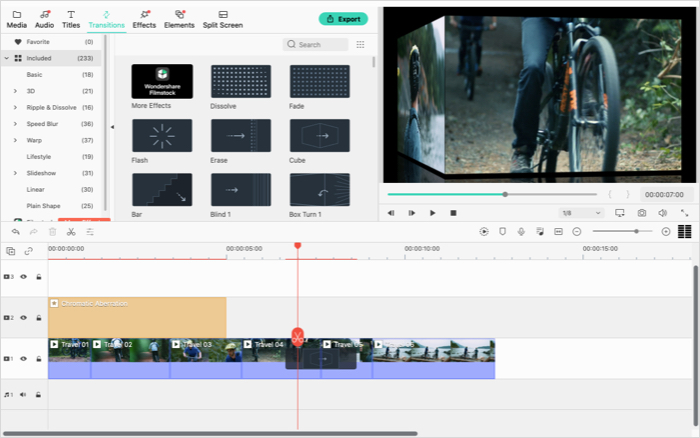This screenshot has width=700, height=438.
Task: Collapse the Included category
Action: coord(6,58)
